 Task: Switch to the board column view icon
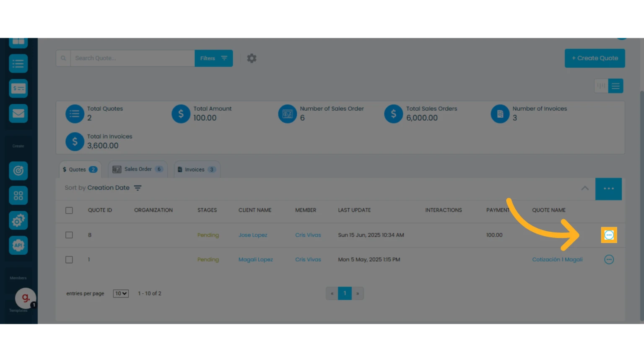click(601, 86)
